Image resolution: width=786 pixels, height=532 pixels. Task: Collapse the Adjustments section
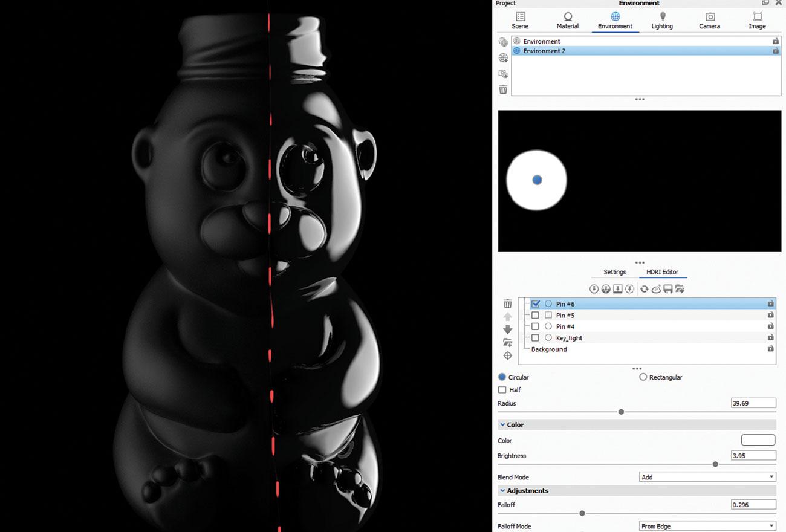(502, 490)
